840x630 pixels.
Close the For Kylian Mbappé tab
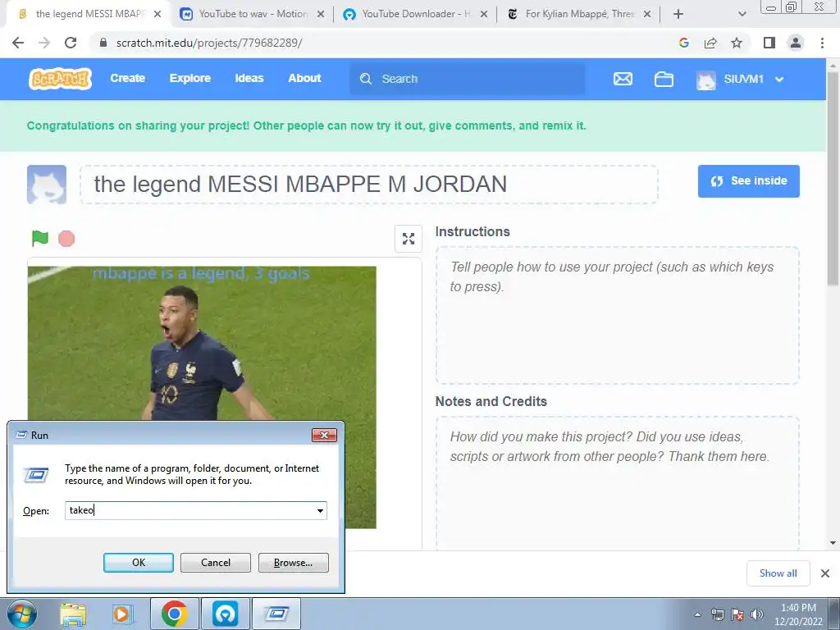[x=647, y=15]
